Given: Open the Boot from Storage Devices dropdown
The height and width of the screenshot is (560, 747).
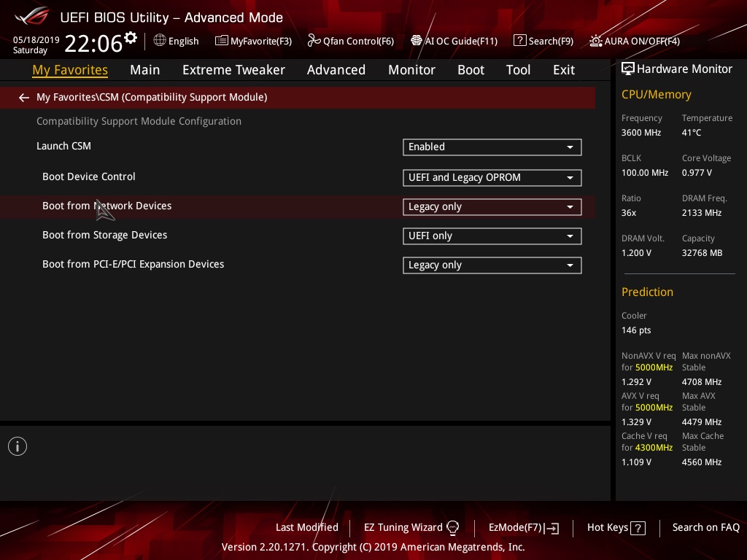Looking at the screenshot, I should pos(492,236).
